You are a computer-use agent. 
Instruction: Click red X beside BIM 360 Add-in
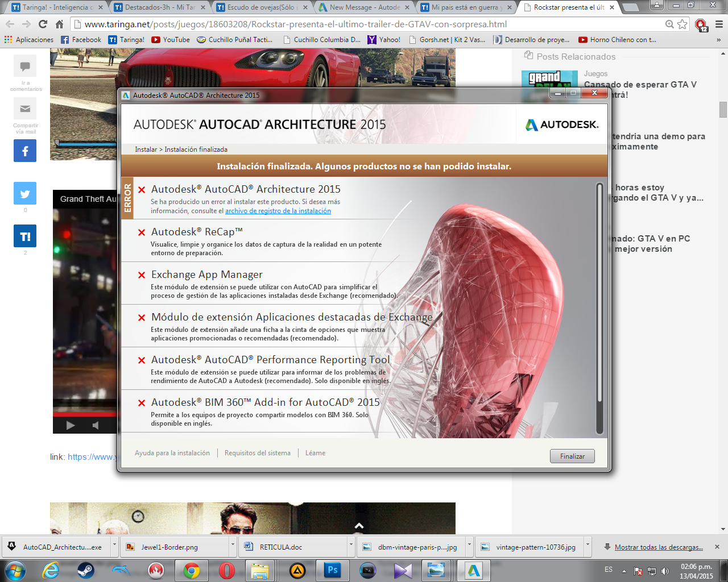[142, 403]
